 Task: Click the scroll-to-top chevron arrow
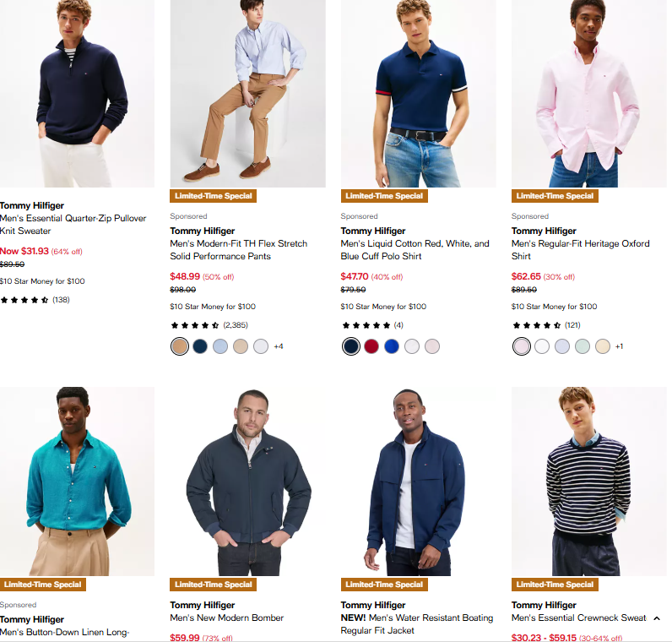pos(657,618)
